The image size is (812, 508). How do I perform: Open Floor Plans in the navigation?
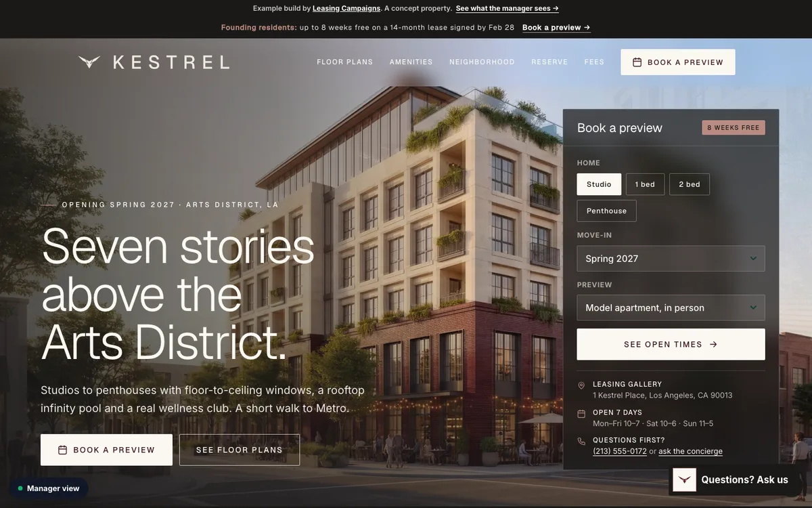[x=345, y=62]
